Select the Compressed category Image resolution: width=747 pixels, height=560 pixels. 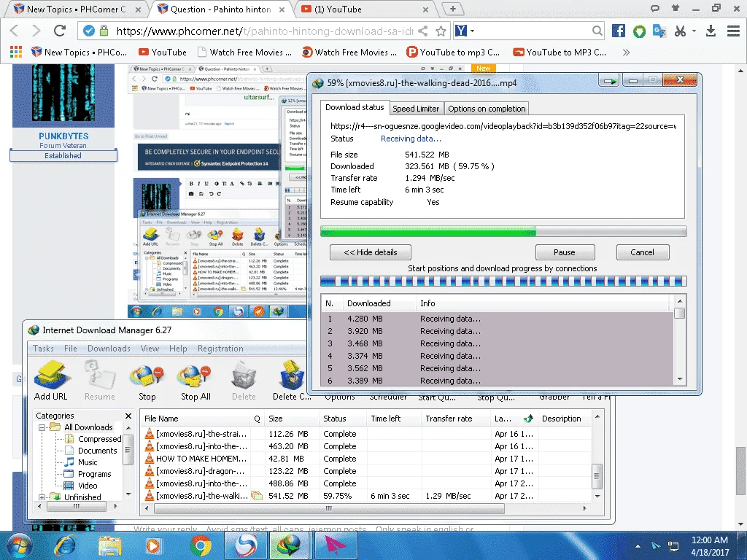99,439
